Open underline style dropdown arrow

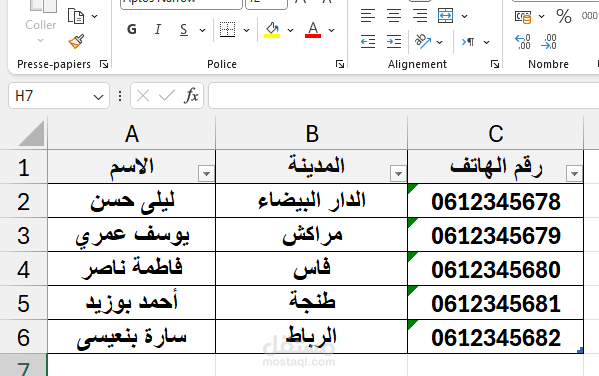point(202,30)
